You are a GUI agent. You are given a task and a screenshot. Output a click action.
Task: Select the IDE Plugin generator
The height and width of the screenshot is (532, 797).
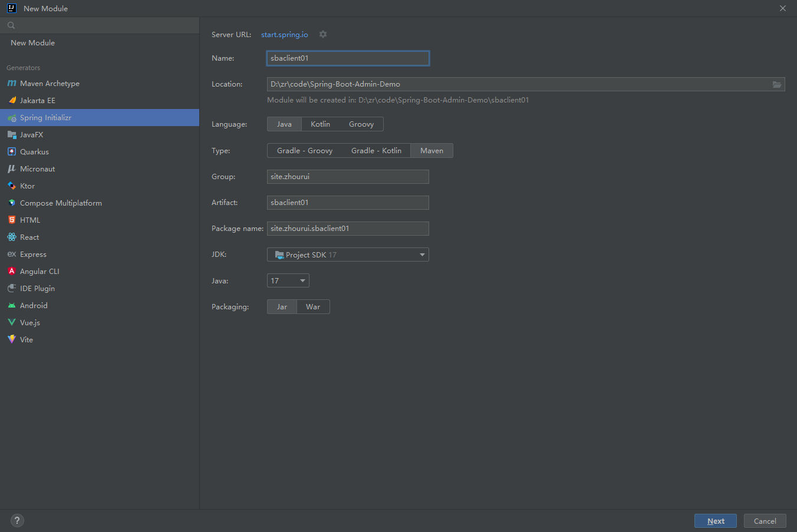pyautogui.click(x=100, y=288)
